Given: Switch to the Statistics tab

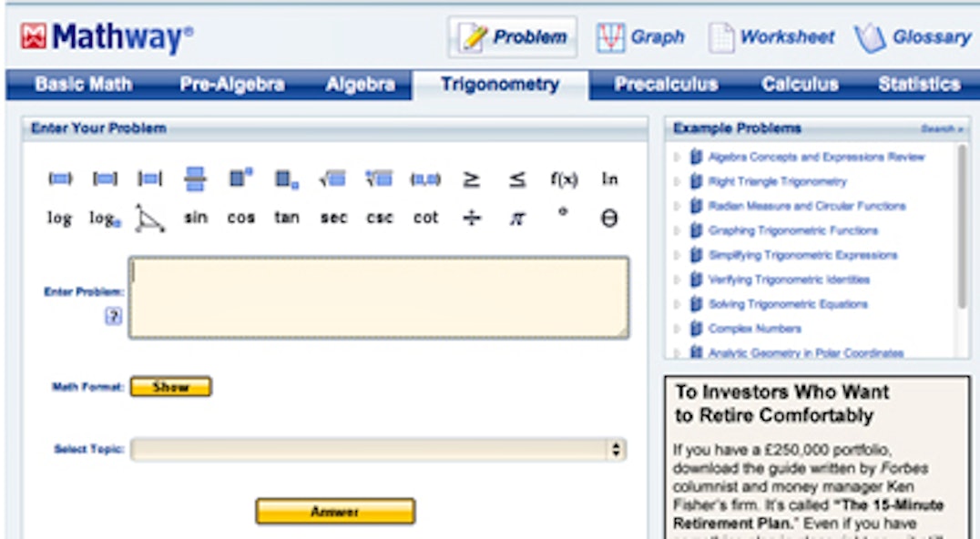Looking at the screenshot, I should coord(919,85).
